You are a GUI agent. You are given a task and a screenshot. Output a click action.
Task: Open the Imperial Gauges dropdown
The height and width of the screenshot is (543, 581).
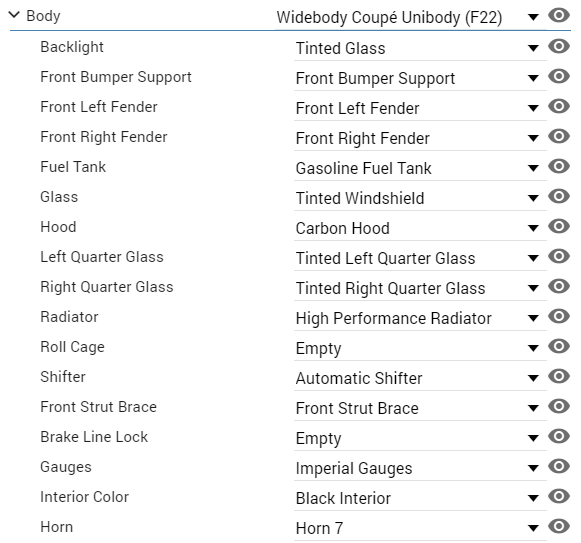click(420, 468)
